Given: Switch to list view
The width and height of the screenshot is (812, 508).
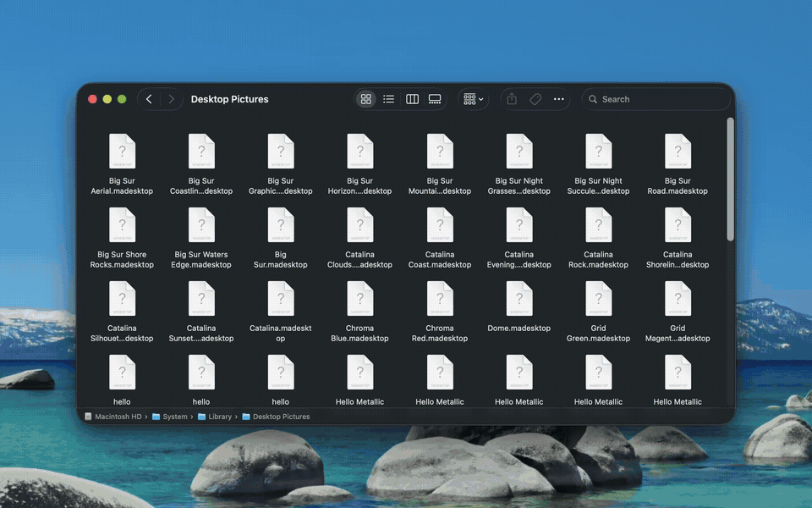Looking at the screenshot, I should click(388, 99).
